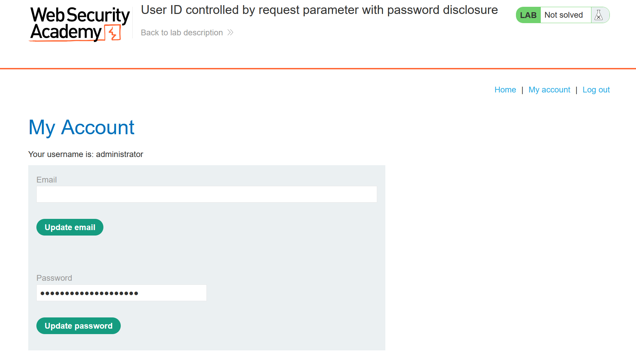Click the double chevron arrow icon
This screenshot has height=364, width=636.
tap(230, 33)
